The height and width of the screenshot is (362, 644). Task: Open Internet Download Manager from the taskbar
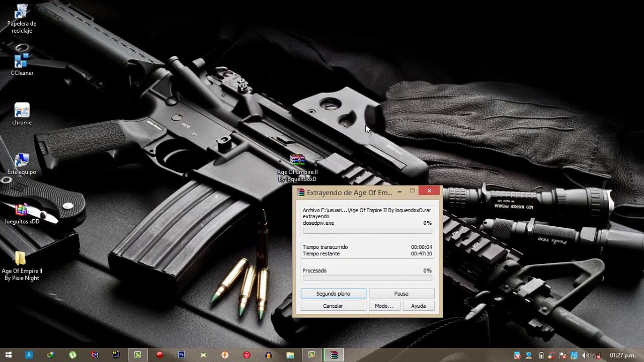[51, 355]
